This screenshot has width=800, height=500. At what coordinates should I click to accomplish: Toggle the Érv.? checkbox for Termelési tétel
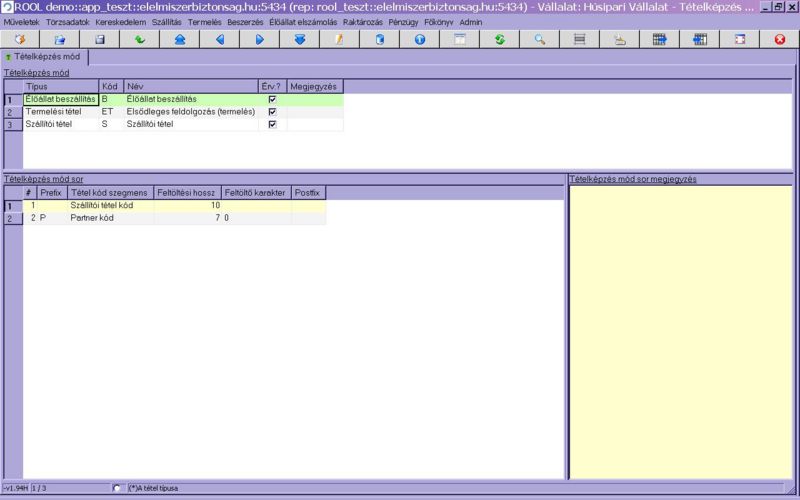click(x=272, y=112)
